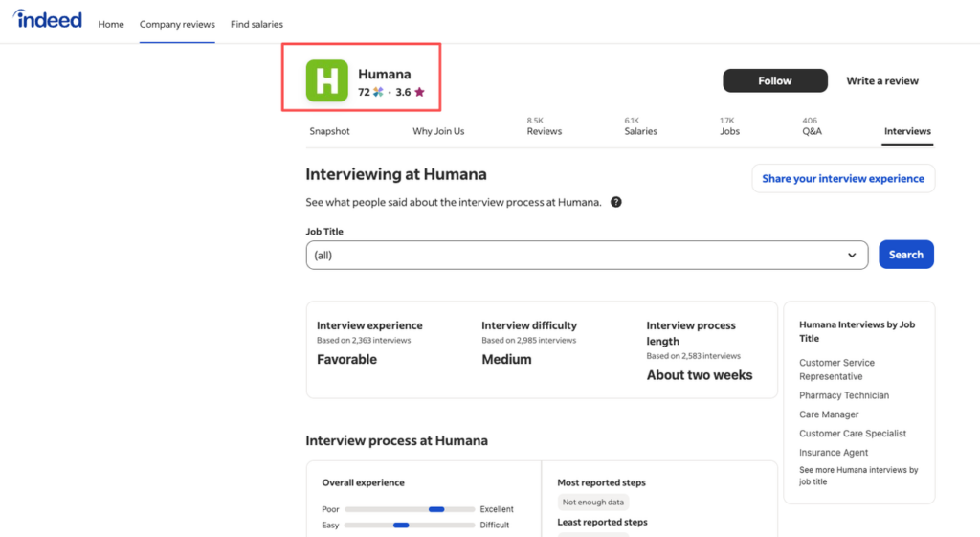Switch to the Jobs tab
The height and width of the screenshot is (537, 980).
[x=729, y=127]
